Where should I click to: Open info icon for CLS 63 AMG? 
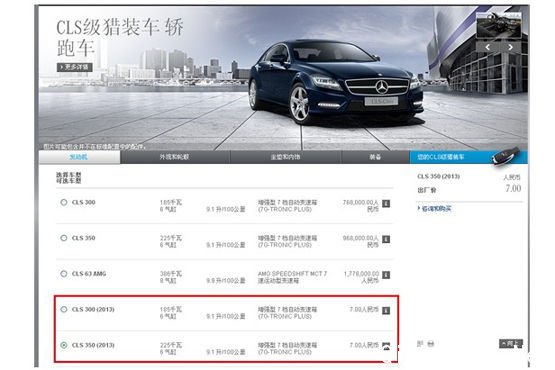pos(386,275)
